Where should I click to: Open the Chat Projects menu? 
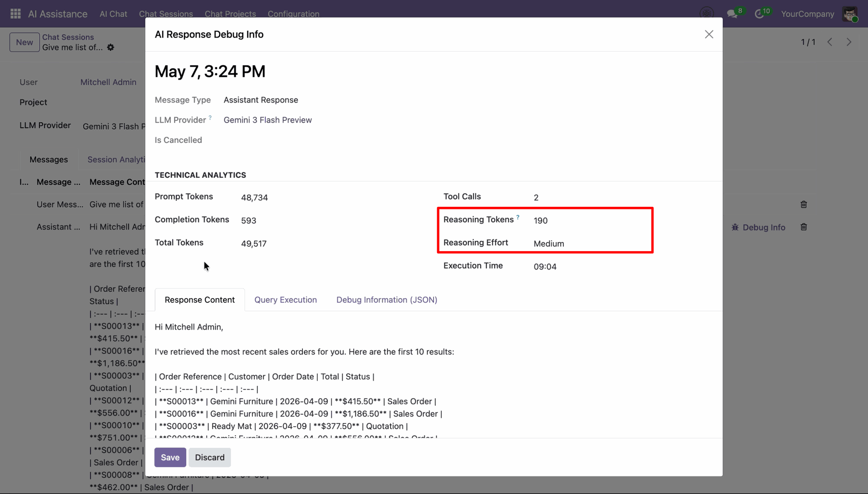coord(230,14)
